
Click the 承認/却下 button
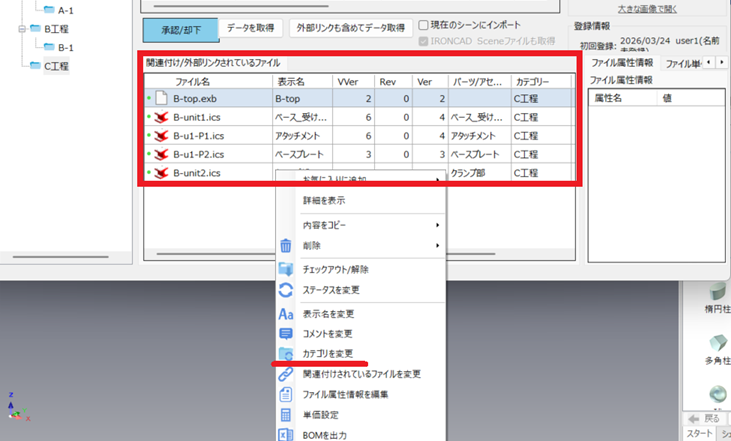click(181, 30)
